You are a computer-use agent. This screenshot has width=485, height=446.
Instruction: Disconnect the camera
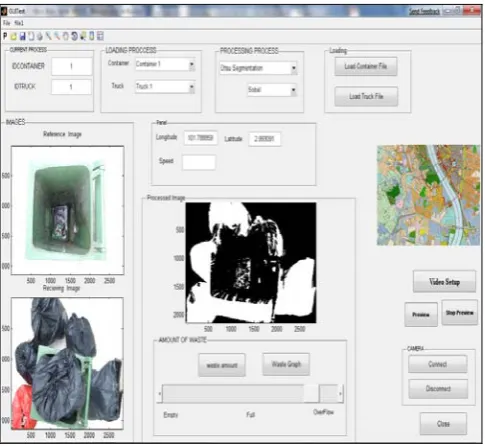tap(438, 389)
